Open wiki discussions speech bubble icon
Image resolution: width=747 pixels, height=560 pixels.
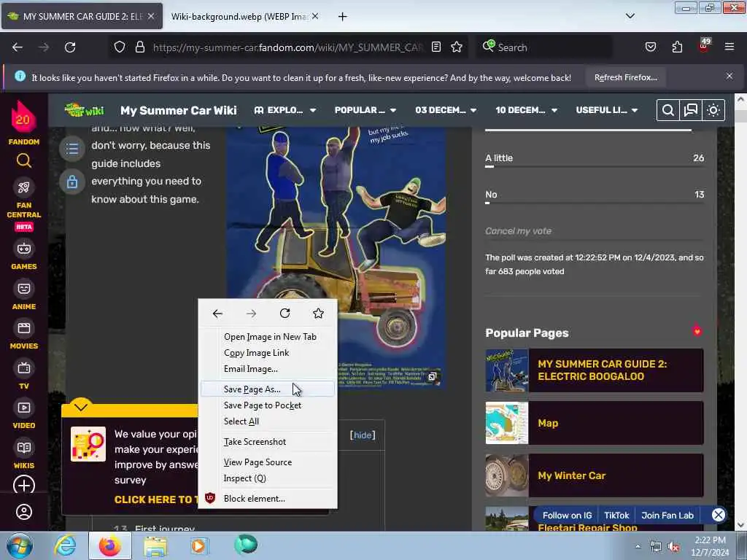click(x=690, y=110)
